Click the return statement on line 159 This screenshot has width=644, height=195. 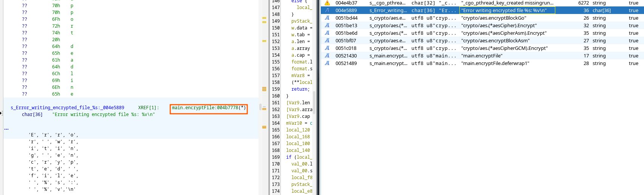point(300,89)
